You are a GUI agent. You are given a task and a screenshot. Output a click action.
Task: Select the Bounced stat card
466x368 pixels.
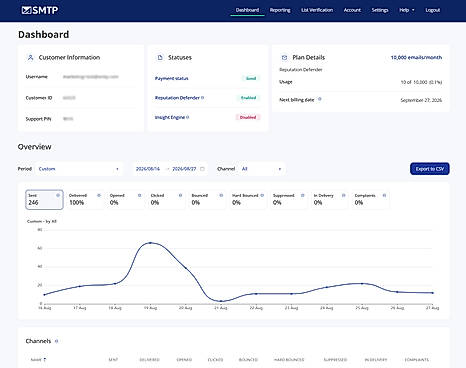coord(207,199)
